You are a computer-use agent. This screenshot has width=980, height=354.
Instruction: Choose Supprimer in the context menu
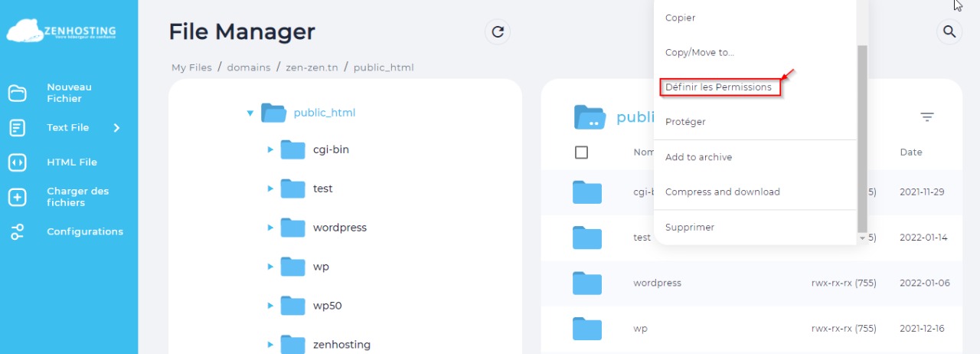click(689, 227)
